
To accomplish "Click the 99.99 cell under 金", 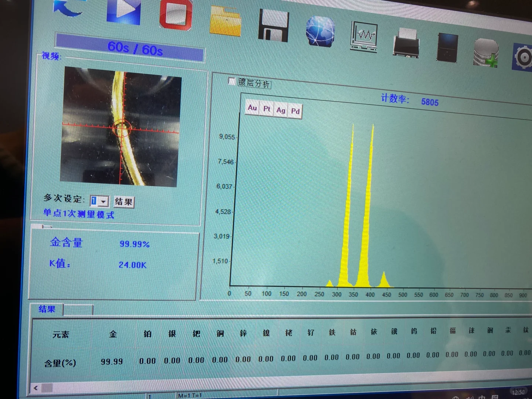I will point(112,361).
